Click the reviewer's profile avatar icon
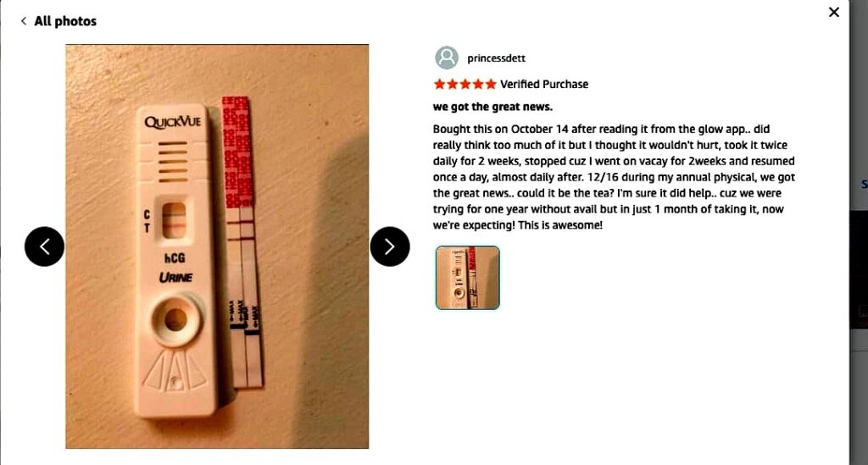The image size is (868, 465). 447,58
